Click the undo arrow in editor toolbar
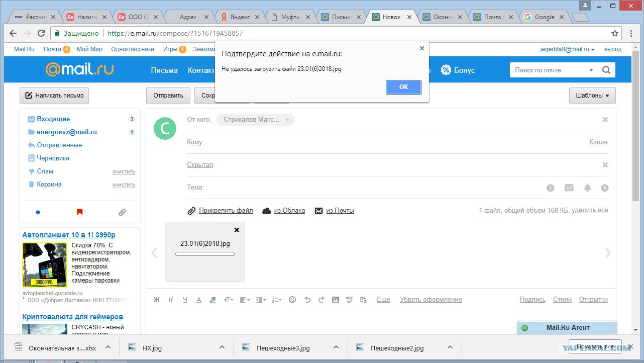Image resolution: width=644 pixels, height=363 pixels. pyautogui.click(x=307, y=300)
